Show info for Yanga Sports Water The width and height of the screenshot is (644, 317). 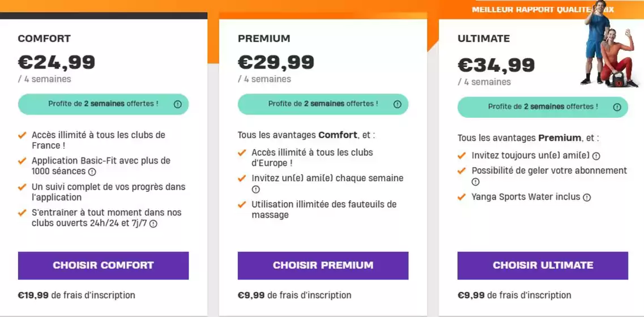pos(587,198)
